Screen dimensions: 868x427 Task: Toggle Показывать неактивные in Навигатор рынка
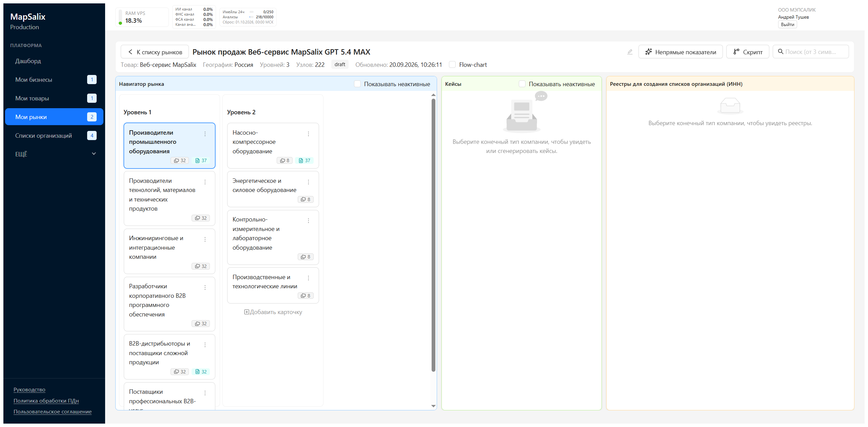click(x=357, y=84)
